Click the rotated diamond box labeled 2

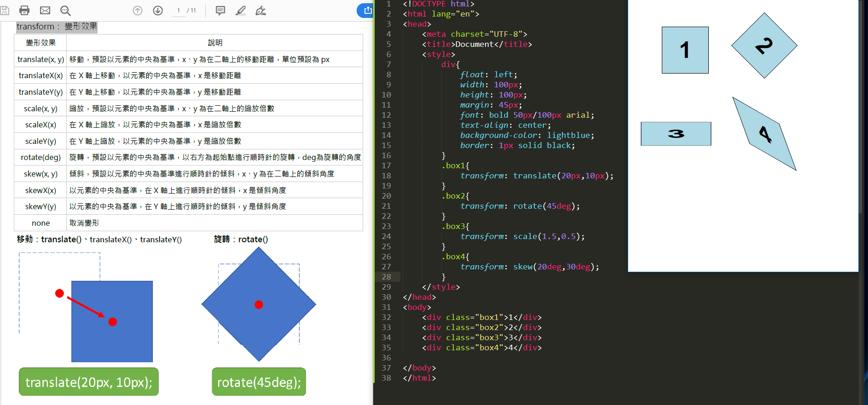pos(764,46)
